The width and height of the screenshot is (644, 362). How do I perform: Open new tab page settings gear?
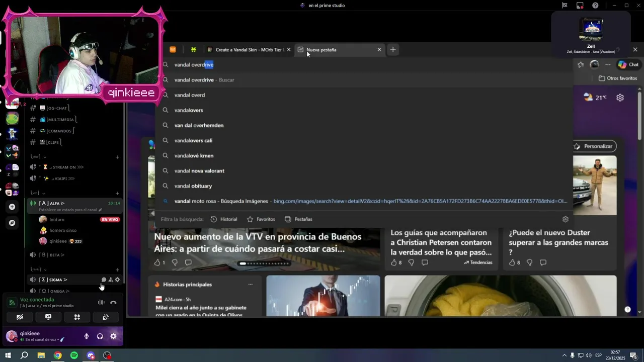620,98
